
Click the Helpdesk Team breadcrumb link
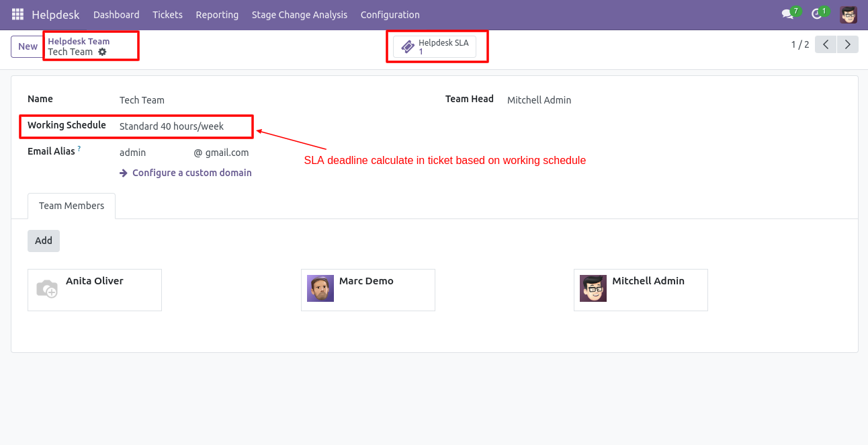79,41
